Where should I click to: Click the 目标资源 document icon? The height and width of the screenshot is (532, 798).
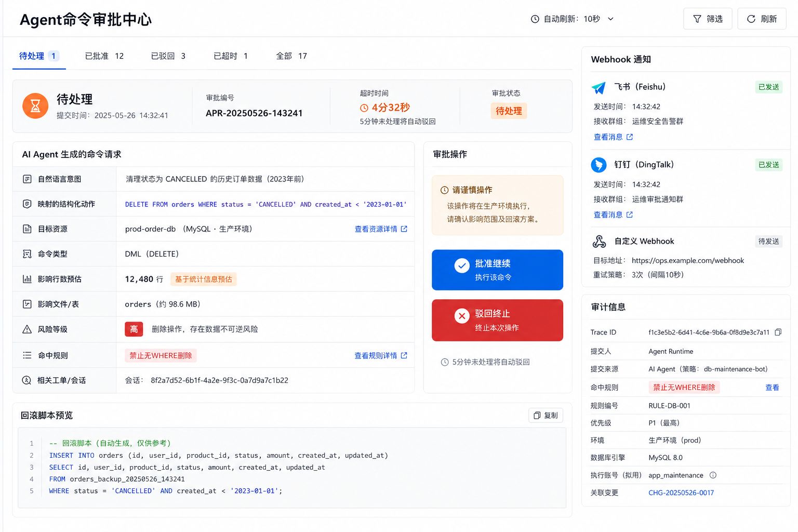click(27, 229)
